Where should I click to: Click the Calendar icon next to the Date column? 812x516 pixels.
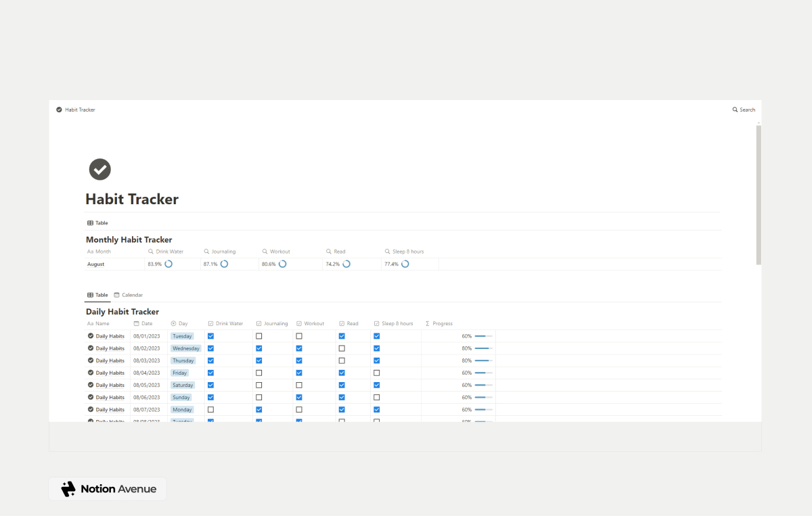click(137, 323)
